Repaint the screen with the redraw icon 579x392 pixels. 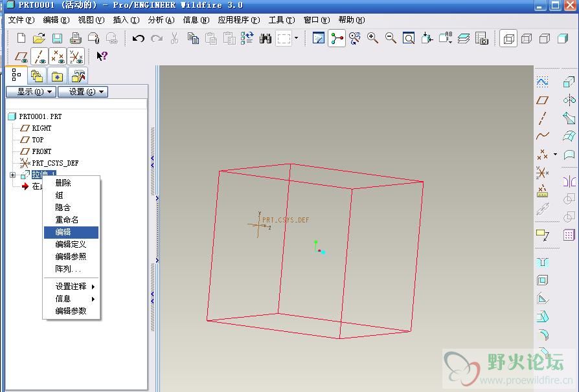point(318,38)
